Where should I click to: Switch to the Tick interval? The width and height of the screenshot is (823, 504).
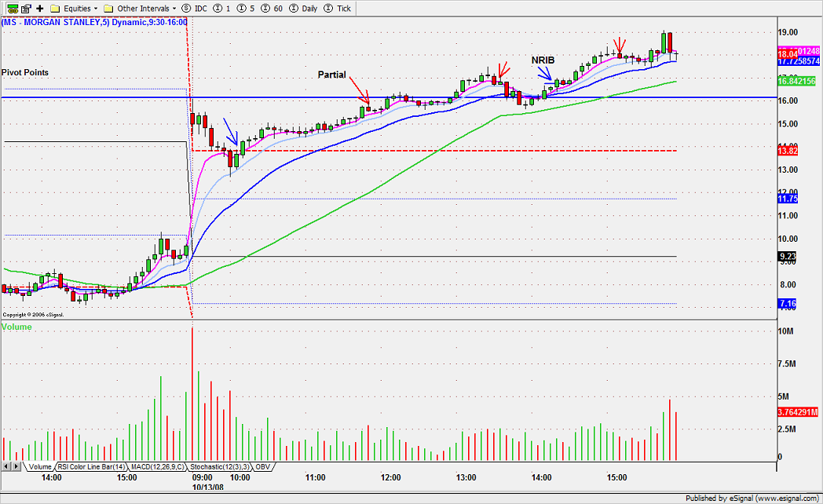click(x=338, y=9)
